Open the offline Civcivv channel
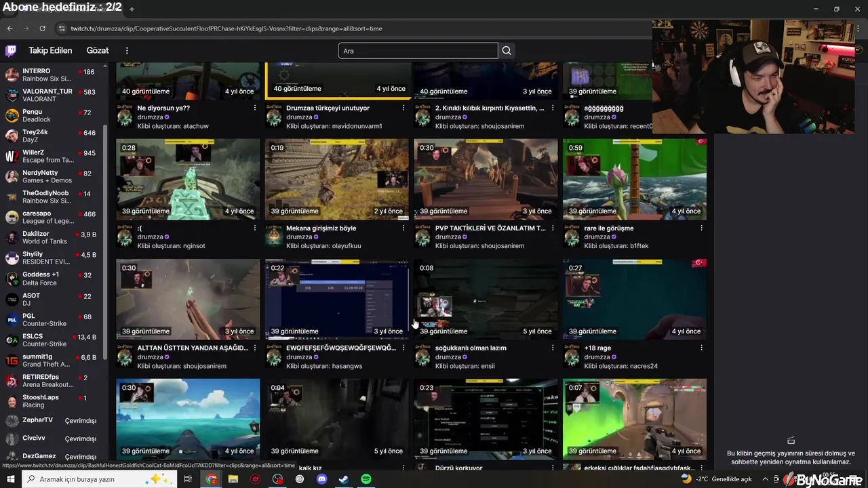The image size is (868, 488). (x=52, y=439)
